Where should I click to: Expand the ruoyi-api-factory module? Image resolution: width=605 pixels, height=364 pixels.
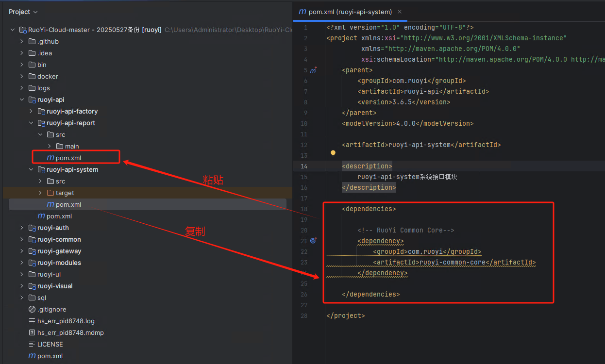click(x=31, y=111)
